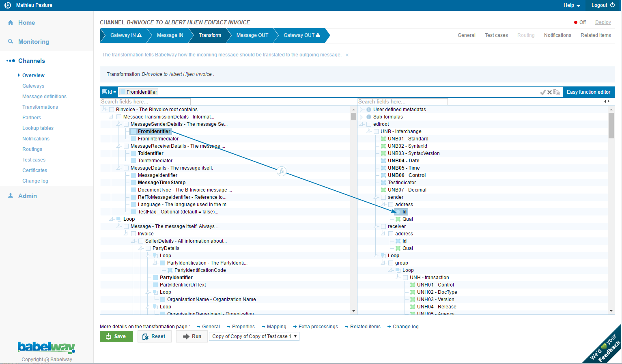Click the fx function icon on the mapping line
The image size is (622, 364).
point(282,171)
